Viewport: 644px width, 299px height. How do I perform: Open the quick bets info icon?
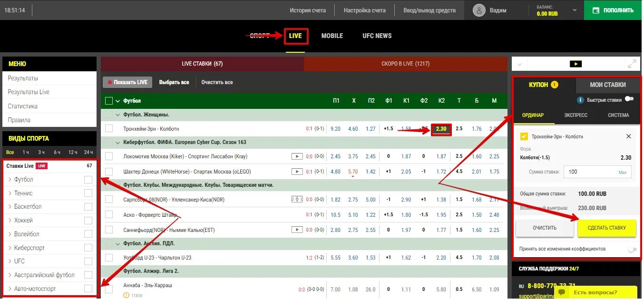pos(580,100)
